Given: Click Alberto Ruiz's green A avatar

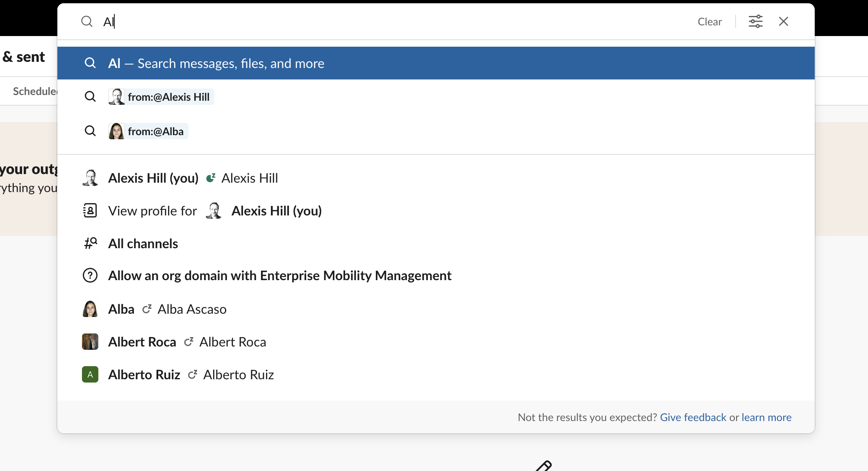Looking at the screenshot, I should [x=90, y=375].
